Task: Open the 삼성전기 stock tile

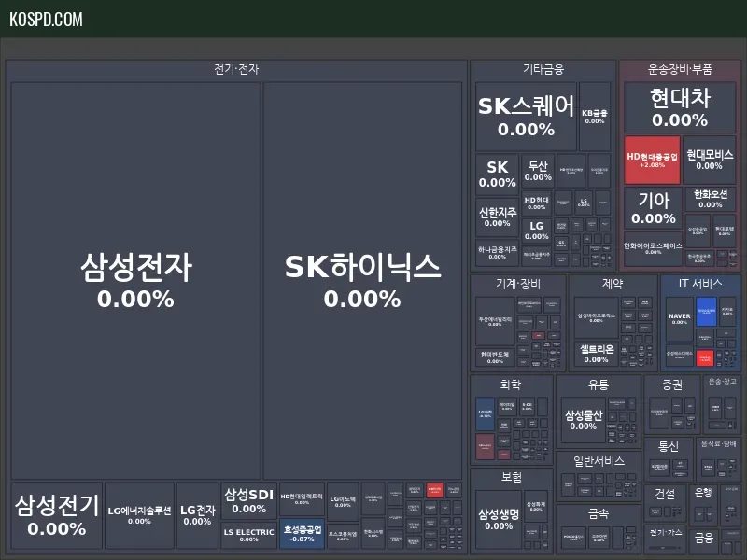Action: pos(57,515)
